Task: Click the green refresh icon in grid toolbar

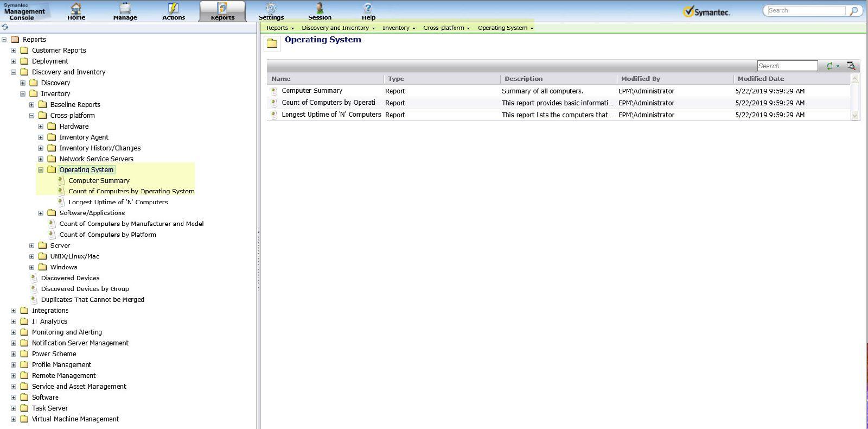Action: coord(829,66)
